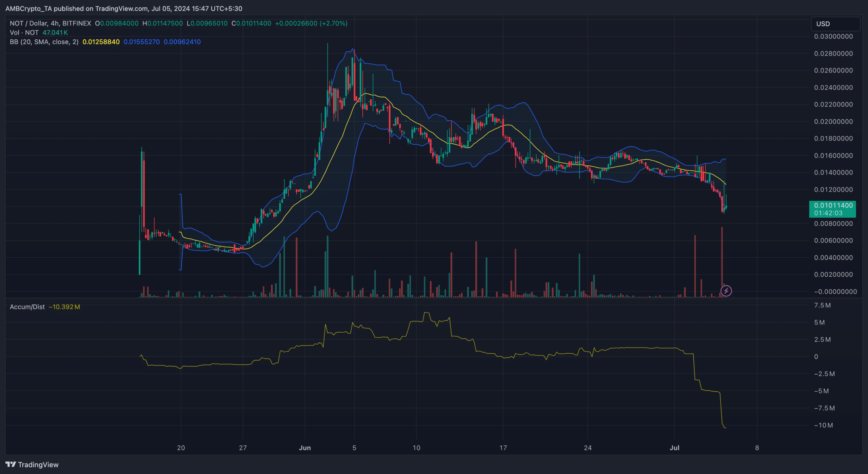Viewport: 868px width, 474px height.
Task: Click the 17 date marker on time axis
Action: pyautogui.click(x=503, y=448)
